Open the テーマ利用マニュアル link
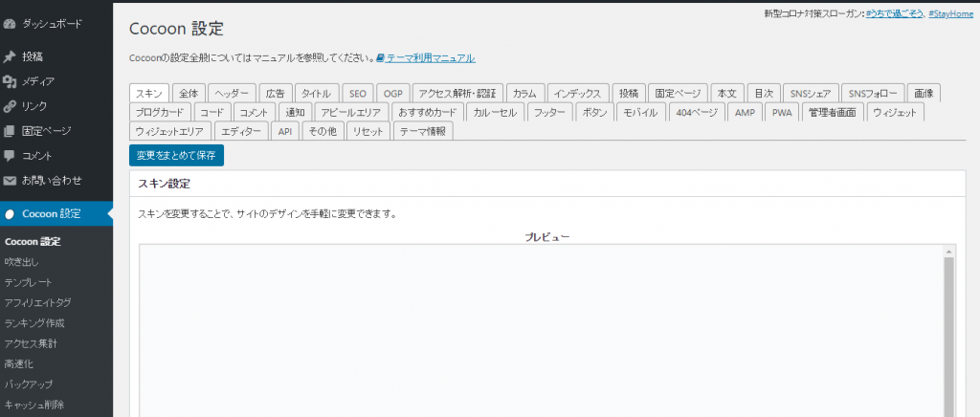This screenshot has width=980, height=417. (x=431, y=58)
